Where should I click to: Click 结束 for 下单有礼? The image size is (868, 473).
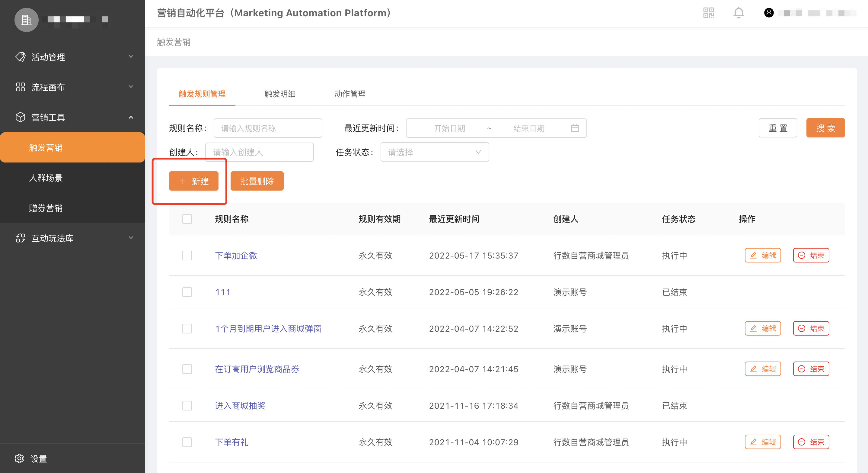click(811, 442)
